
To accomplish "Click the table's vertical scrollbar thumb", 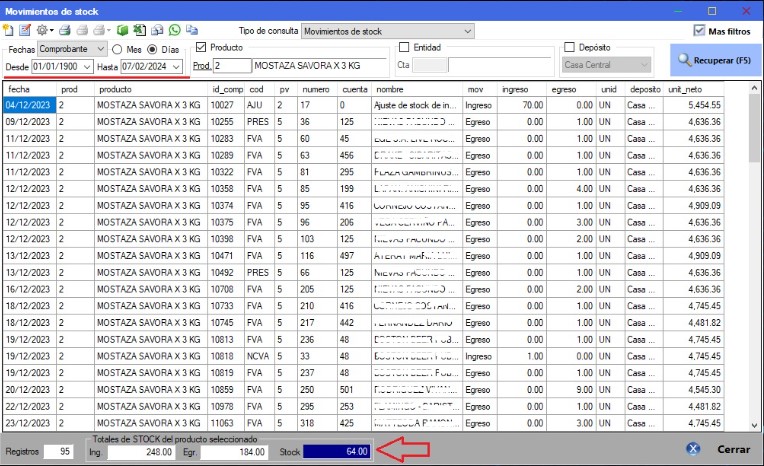I will 754,129.
